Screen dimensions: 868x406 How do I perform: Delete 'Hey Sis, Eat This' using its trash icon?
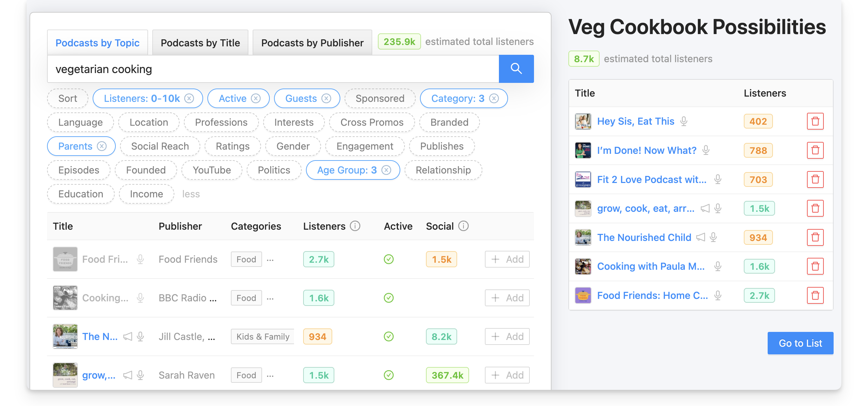815,121
